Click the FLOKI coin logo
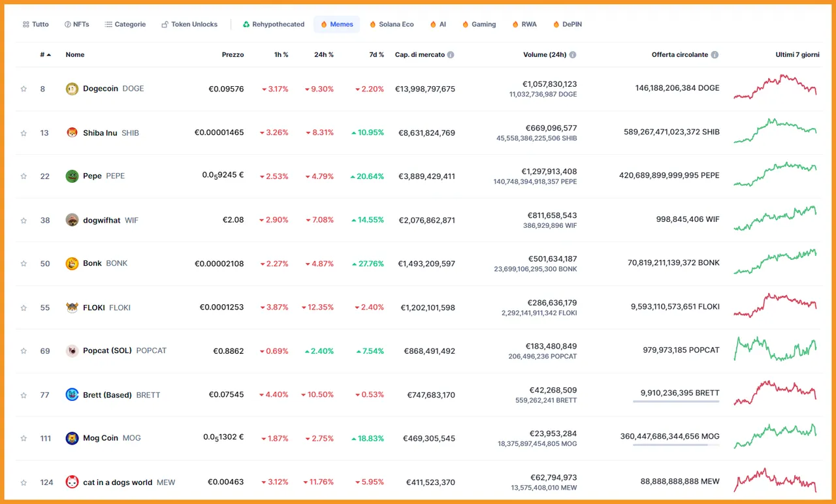Viewport: 836px width, 504px height. (72, 307)
